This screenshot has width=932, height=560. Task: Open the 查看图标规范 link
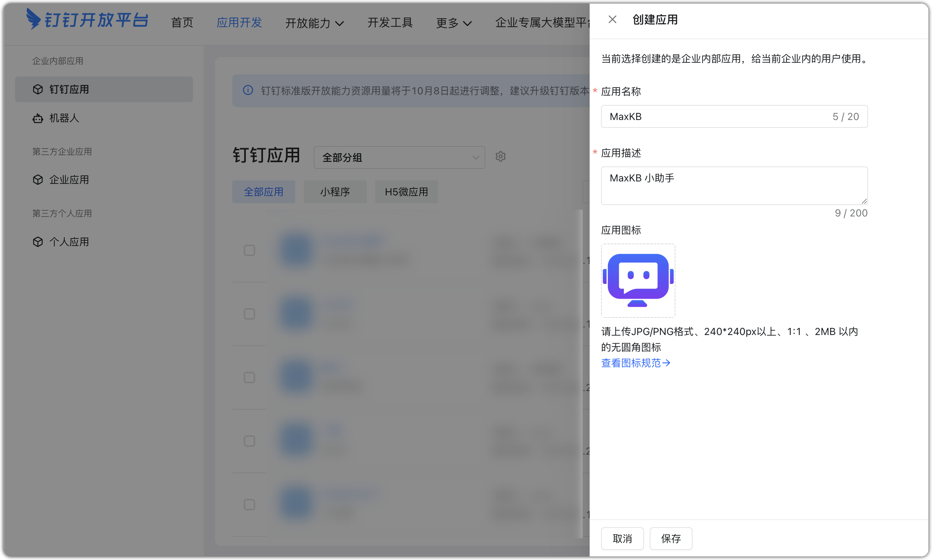[x=635, y=363]
